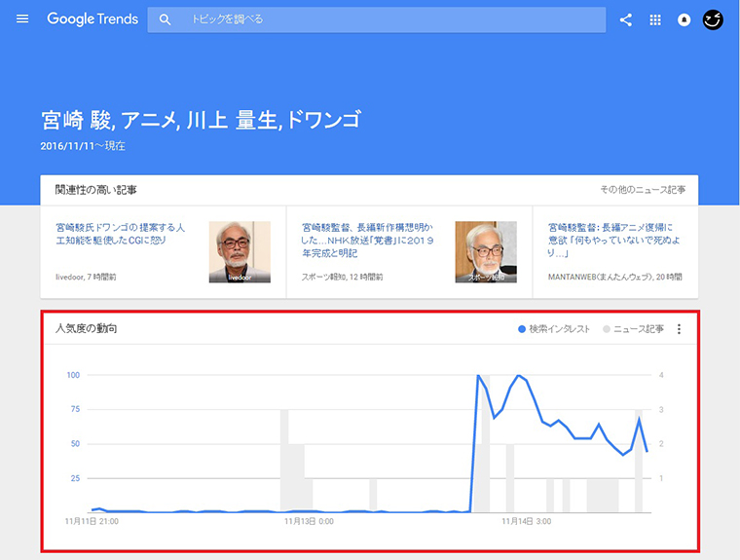The height and width of the screenshot is (560, 740).
Task: Click the 11月13日 0:00 axis label
Action: point(309,521)
